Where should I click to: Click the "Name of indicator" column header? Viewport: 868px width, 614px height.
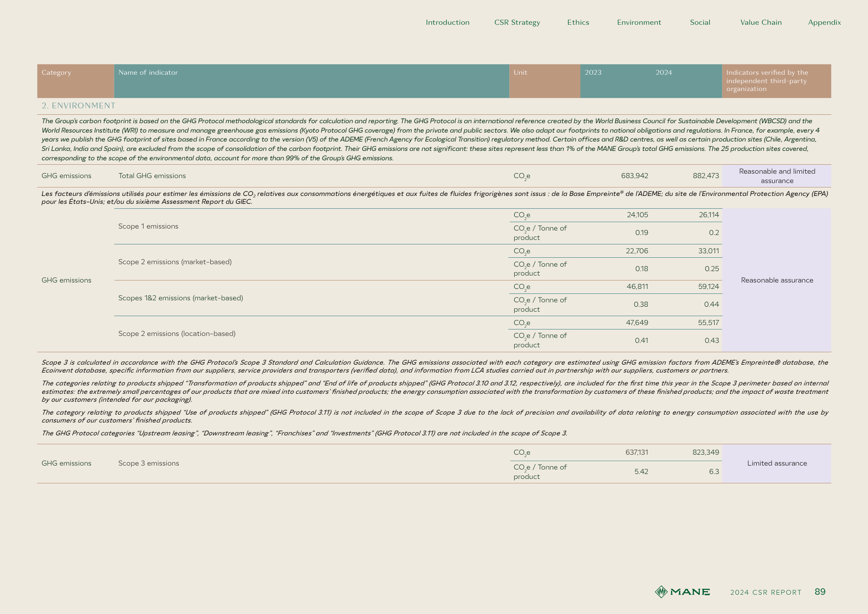[312, 81]
